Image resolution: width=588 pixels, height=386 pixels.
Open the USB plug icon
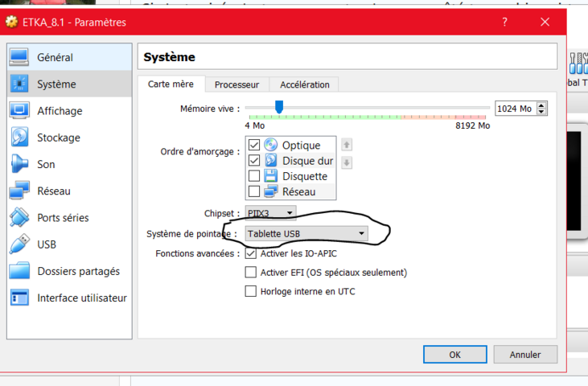click(19, 244)
